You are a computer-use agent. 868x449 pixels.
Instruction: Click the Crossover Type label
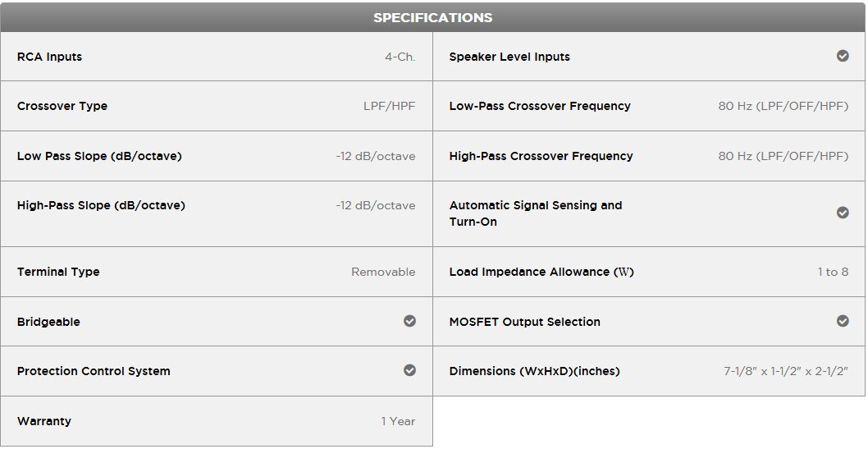(62, 106)
